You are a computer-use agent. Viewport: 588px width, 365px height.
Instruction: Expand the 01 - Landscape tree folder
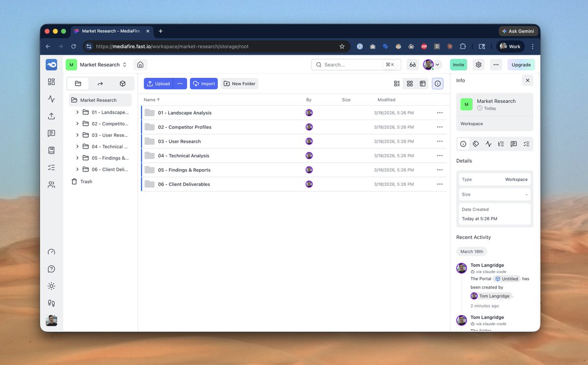coord(77,112)
